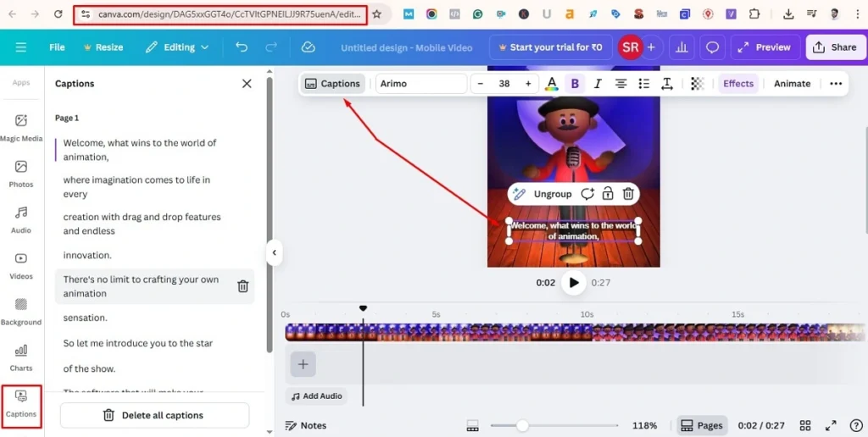Image resolution: width=868 pixels, height=437 pixels.
Task: Click the Delete all captions button
Action: [x=154, y=416]
